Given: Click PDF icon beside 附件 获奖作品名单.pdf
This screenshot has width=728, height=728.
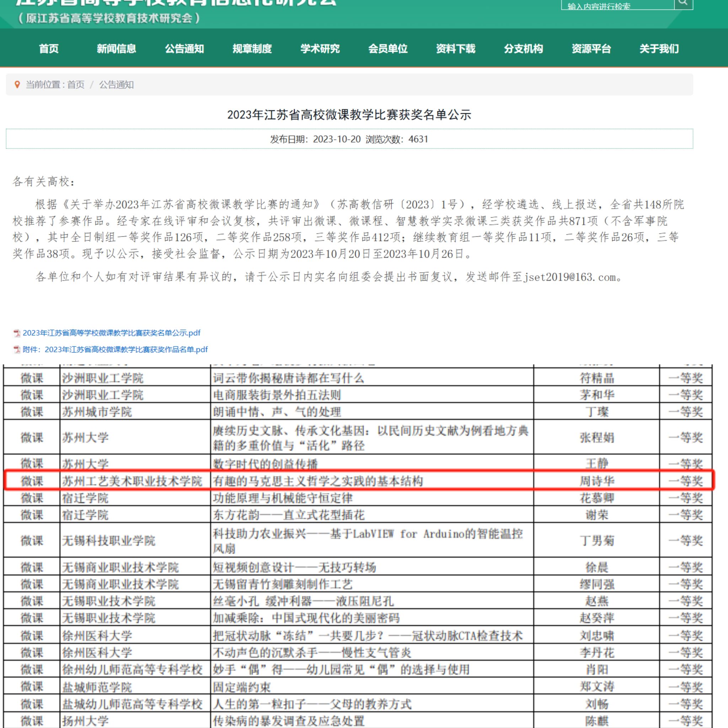Looking at the screenshot, I should click(17, 350).
